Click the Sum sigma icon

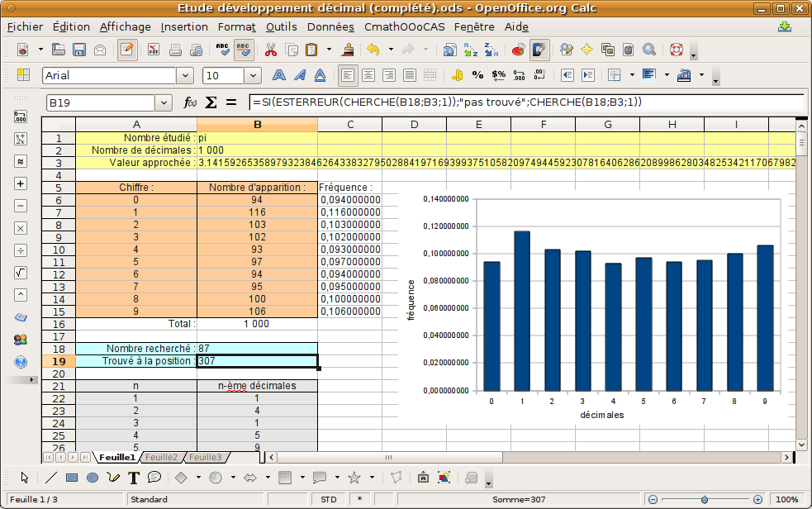(211, 103)
